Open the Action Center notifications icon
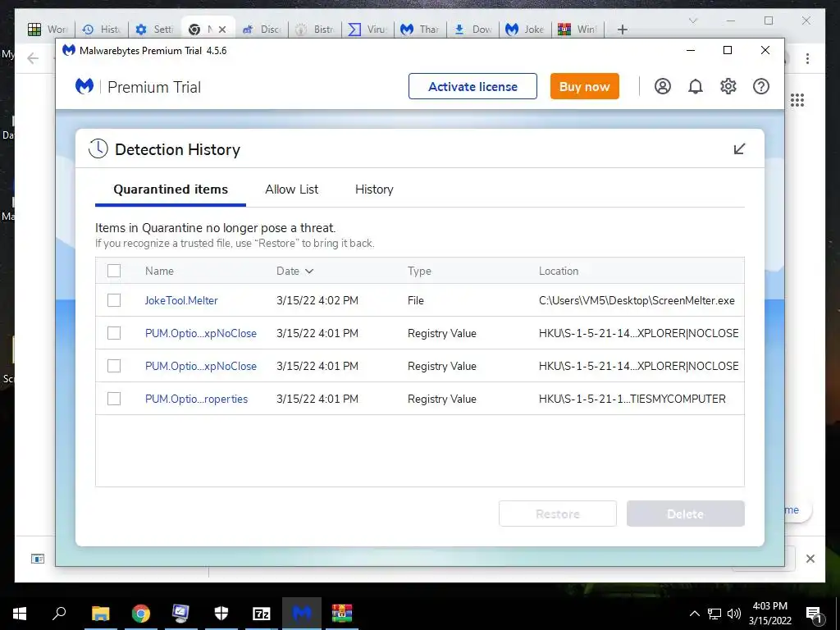The height and width of the screenshot is (630, 840). click(x=814, y=614)
